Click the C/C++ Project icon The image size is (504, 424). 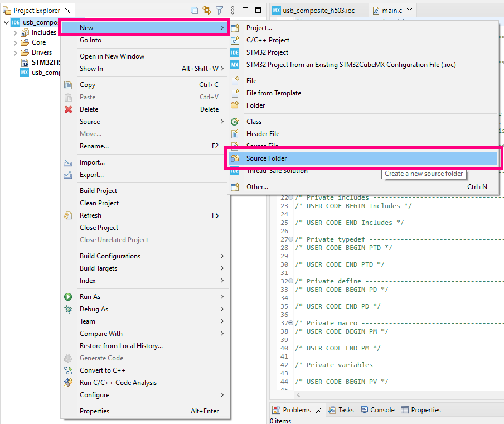coord(235,40)
